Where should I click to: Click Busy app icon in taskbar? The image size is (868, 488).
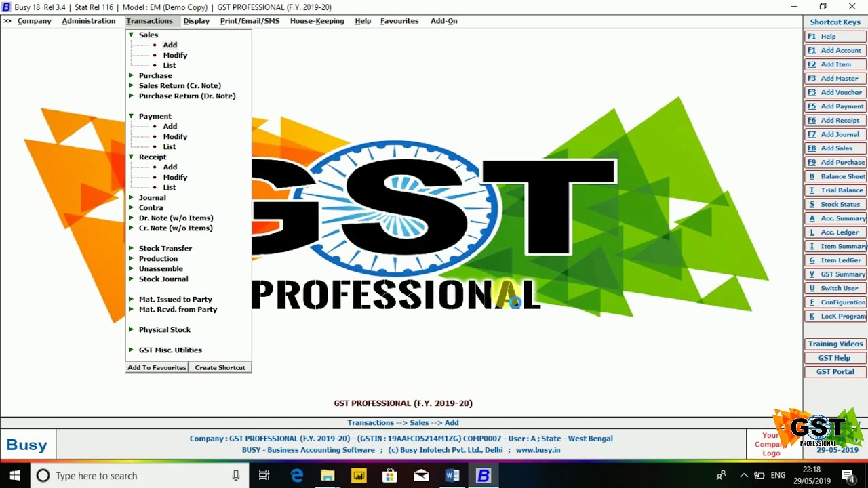coord(484,476)
